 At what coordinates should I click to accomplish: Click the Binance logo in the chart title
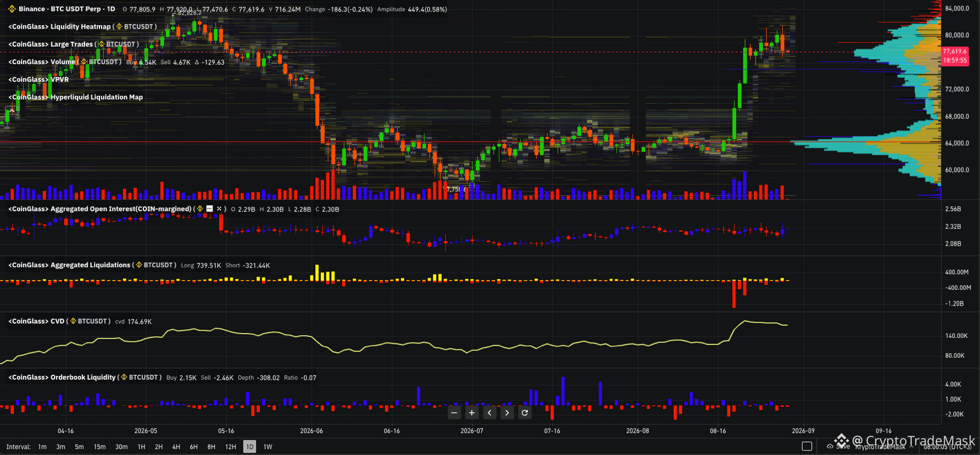point(12,9)
